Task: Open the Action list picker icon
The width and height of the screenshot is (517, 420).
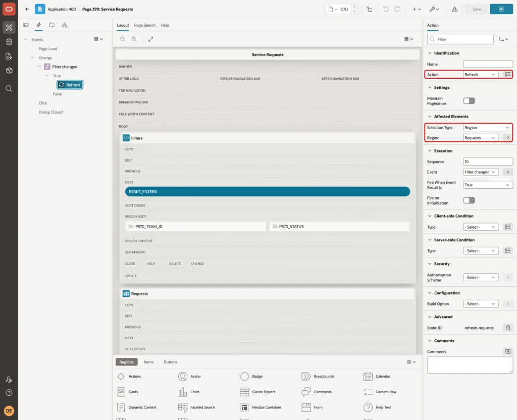Action: (508, 75)
